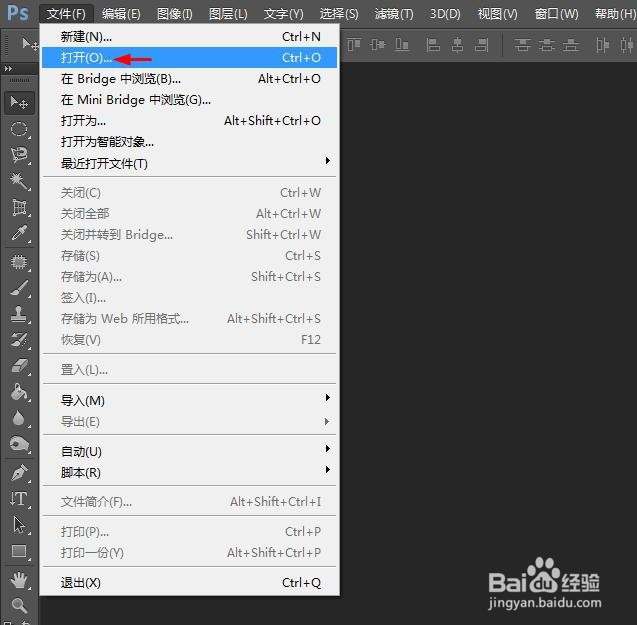Select the Rectangle shape tool

19,551
